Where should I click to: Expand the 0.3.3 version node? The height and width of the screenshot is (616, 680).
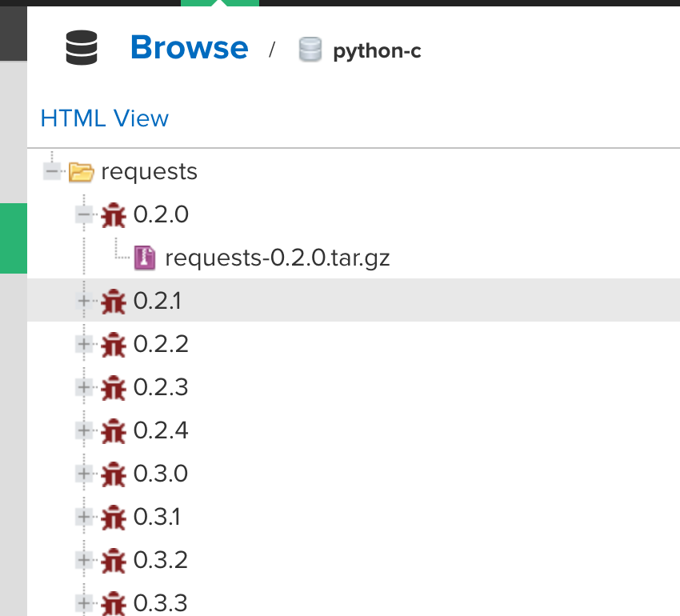point(84,602)
